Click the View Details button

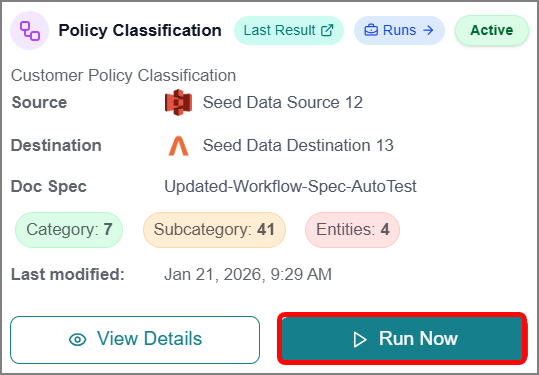(x=135, y=340)
